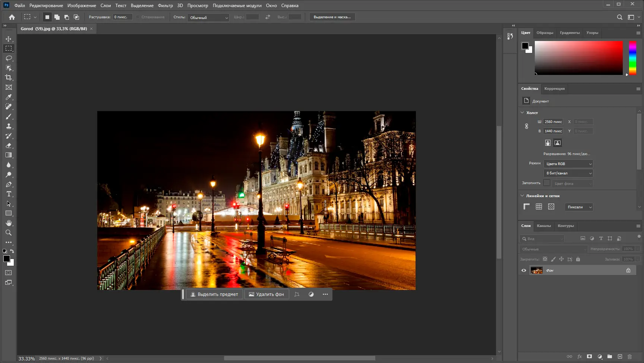The width and height of the screenshot is (644, 363).
Task: Select the Hand tool
Action: pos(9,223)
